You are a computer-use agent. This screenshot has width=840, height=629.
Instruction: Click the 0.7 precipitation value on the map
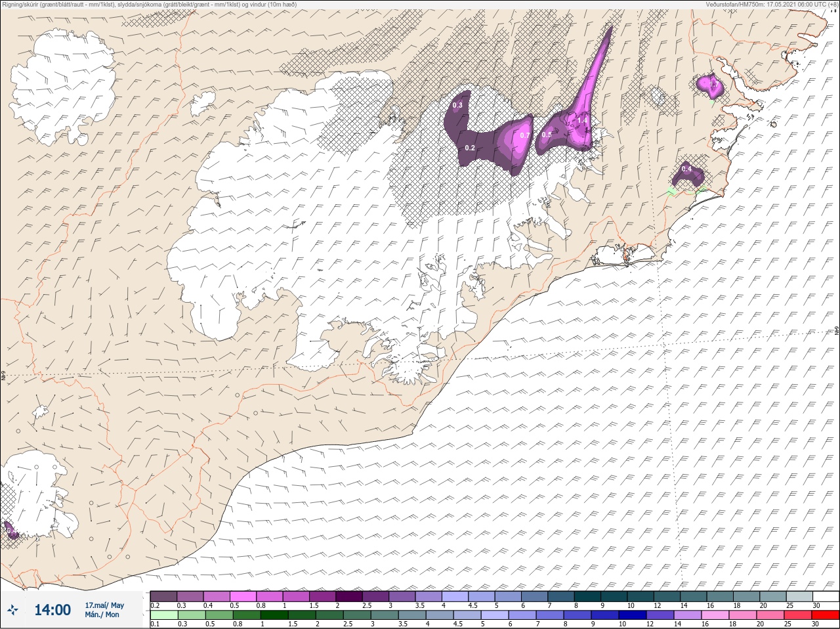(x=524, y=135)
